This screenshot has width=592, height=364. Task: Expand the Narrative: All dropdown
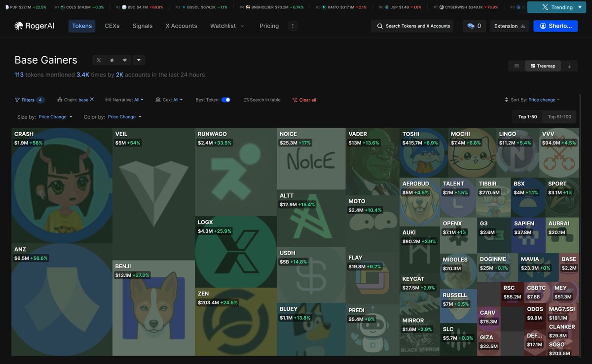(x=124, y=100)
